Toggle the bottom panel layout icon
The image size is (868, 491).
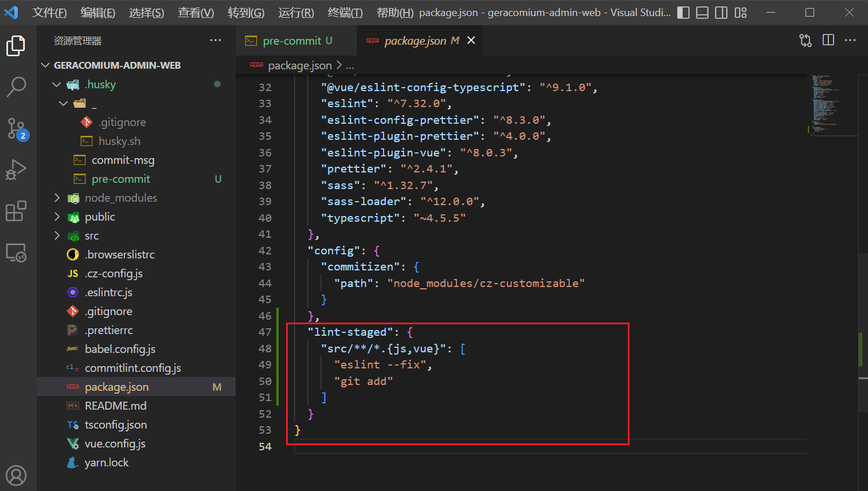702,13
